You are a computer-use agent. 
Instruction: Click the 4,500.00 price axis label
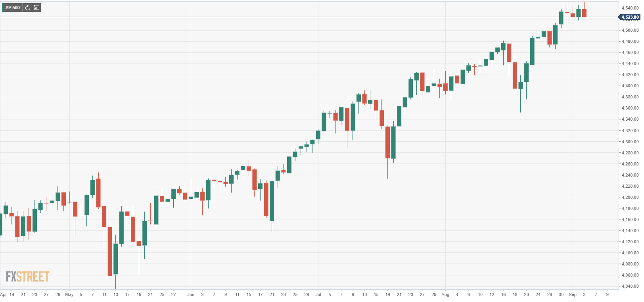point(630,30)
